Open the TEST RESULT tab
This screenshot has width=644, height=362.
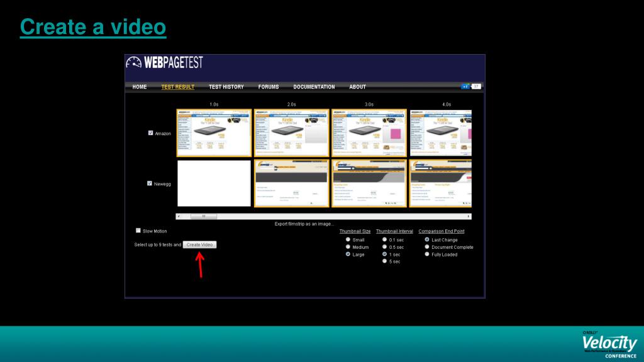click(177, 87)
